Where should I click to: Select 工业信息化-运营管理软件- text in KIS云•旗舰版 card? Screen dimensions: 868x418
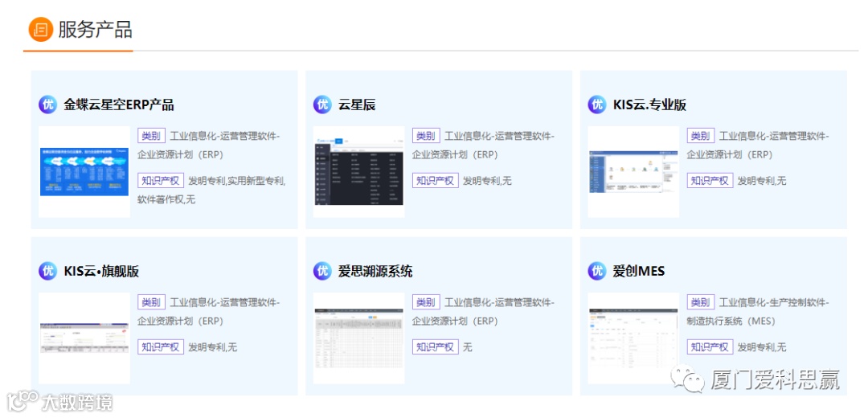[225, 303]
